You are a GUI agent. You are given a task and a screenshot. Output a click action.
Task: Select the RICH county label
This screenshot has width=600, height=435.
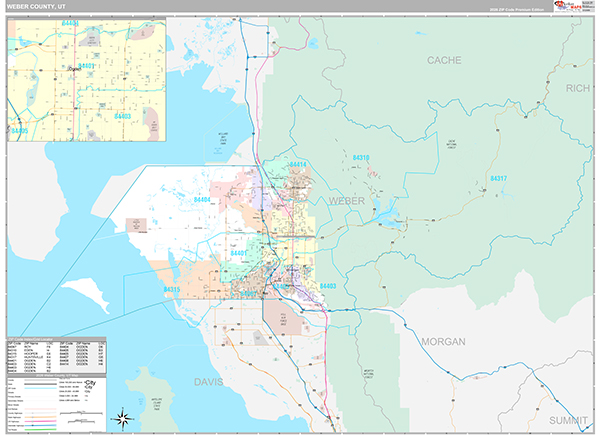click(578, 88)
